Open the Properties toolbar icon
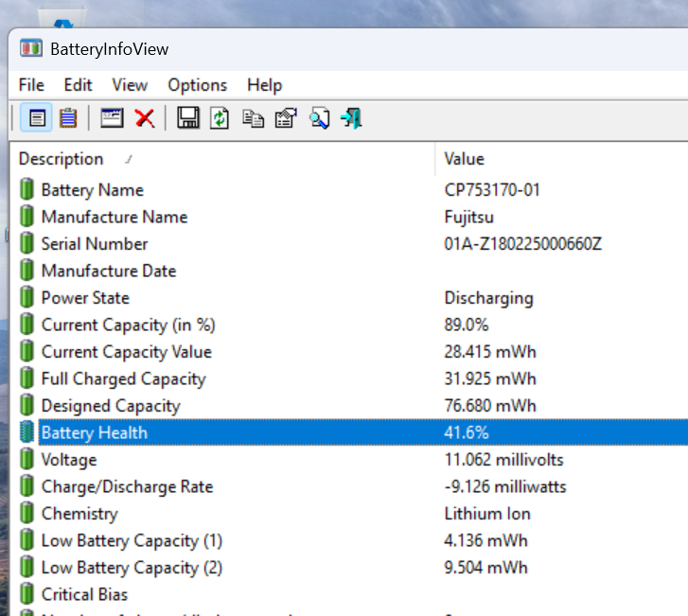The height and width of the screenshot is (616, 688). click(x=286, y=118)
